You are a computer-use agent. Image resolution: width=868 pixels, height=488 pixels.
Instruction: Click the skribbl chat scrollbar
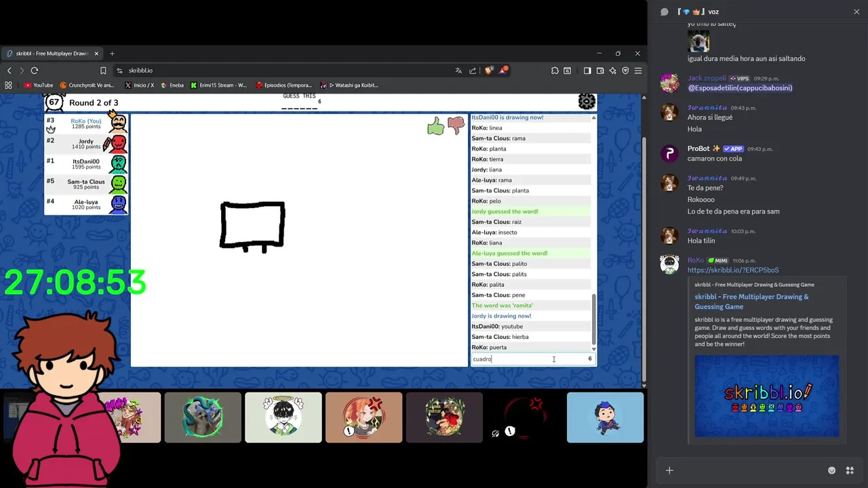coord(594,319)
